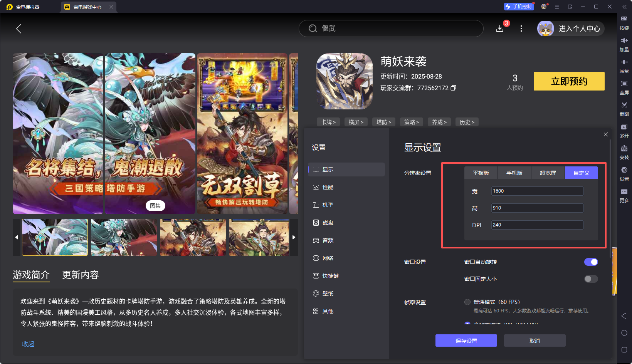Click the install APK (安装) icon
Viewport: 632px width, 364px height.
[x=624, y=148]
